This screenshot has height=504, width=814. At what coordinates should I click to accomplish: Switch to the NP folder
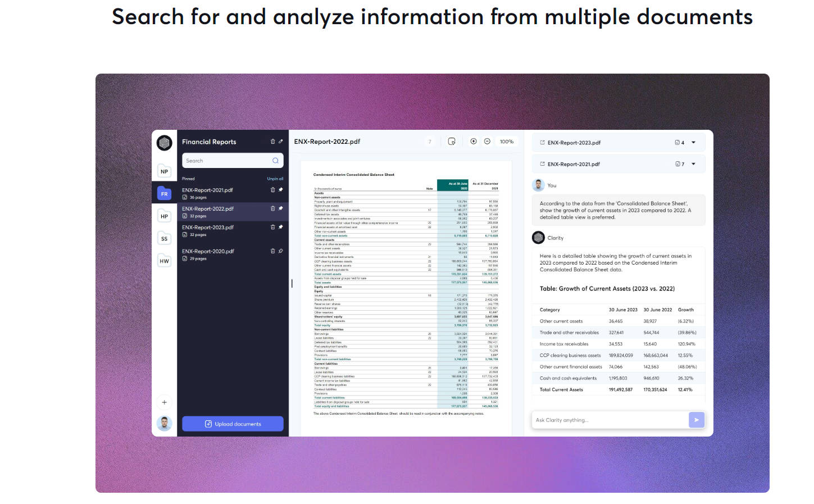point(164,171)
